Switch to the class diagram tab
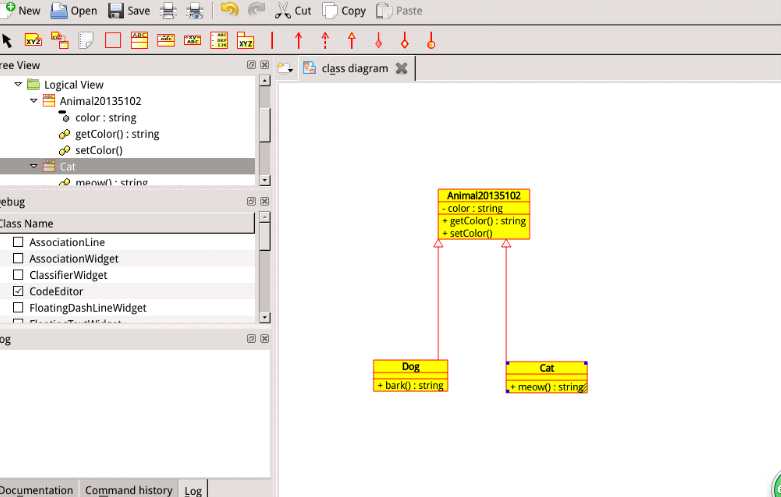 point(355,68)
